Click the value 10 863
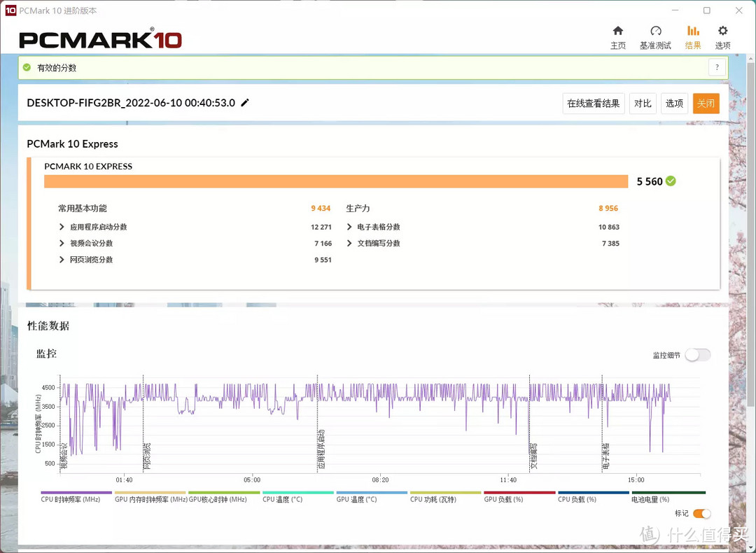The image size is (756, 553). pos(609,227)
